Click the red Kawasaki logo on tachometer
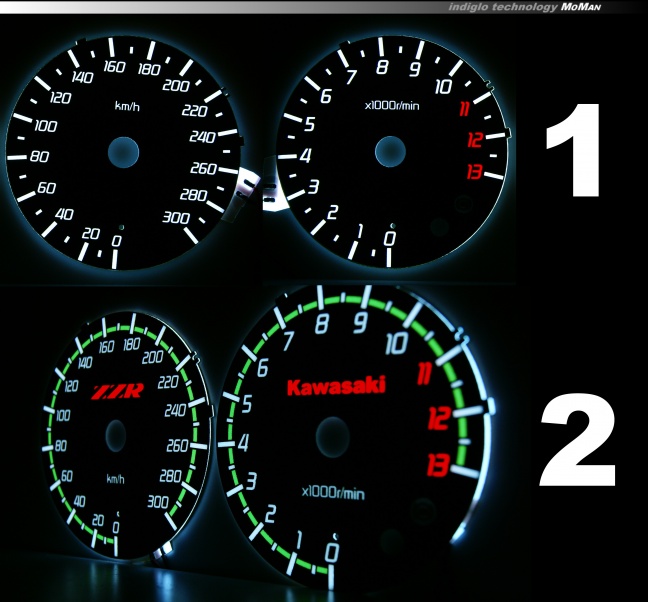Screen dimensions: 648x602 [x=336, y=386]
